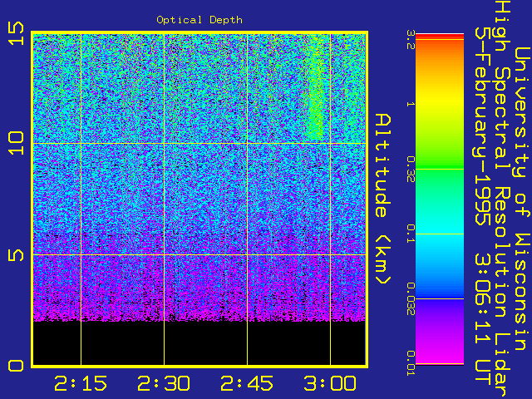Click the 3:00 time axis label
Viewport: 532px width, 399px height.
(x=330, y=383)
